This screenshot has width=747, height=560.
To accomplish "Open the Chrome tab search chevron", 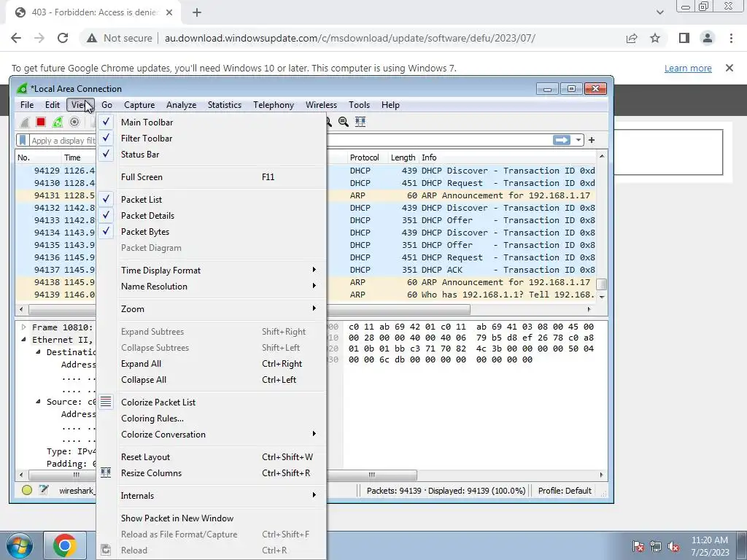I will (659, 12).
